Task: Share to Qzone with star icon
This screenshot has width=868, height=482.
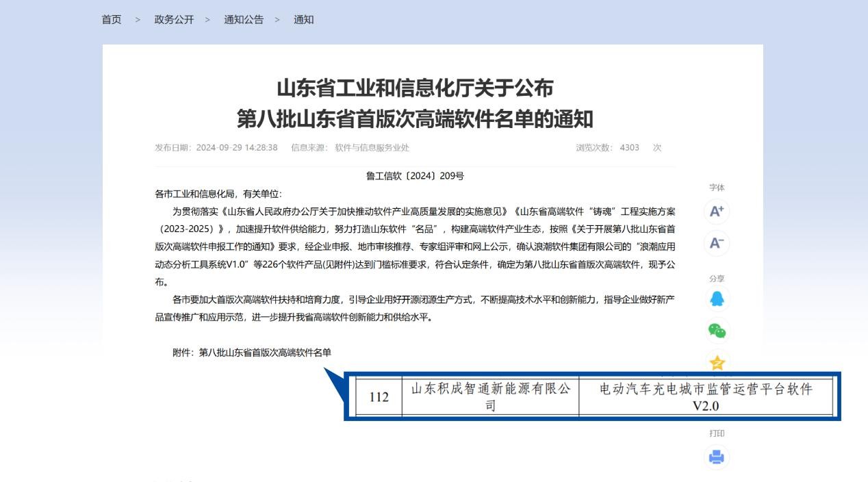Action: point(716,362)
